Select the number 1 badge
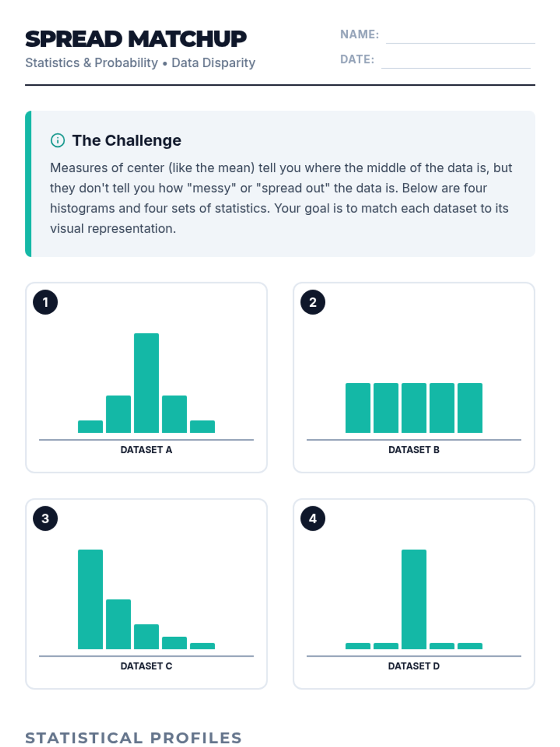The width and height of the screenshot is (560, 747). click(45, 302)
